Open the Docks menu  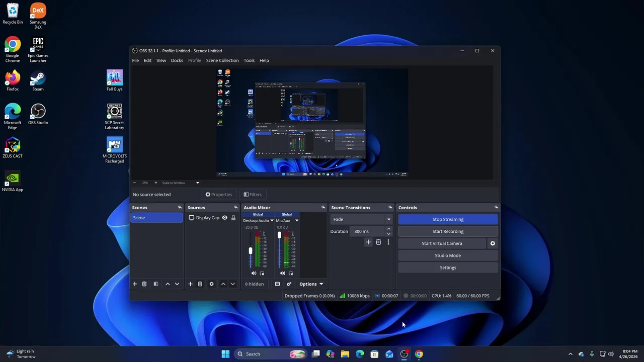pyautogui.click(x=177, y=60)
